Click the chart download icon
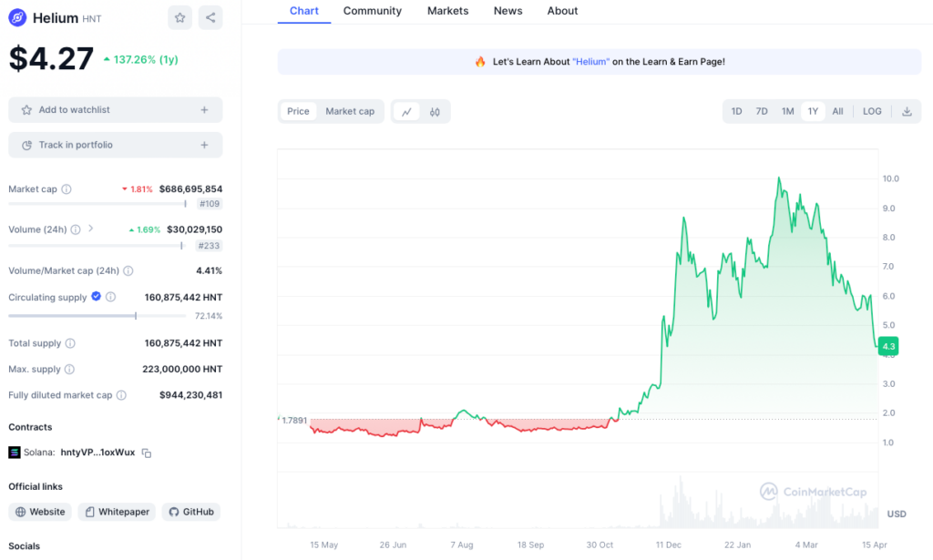This screenshot has height=560, width=933. 907,110
